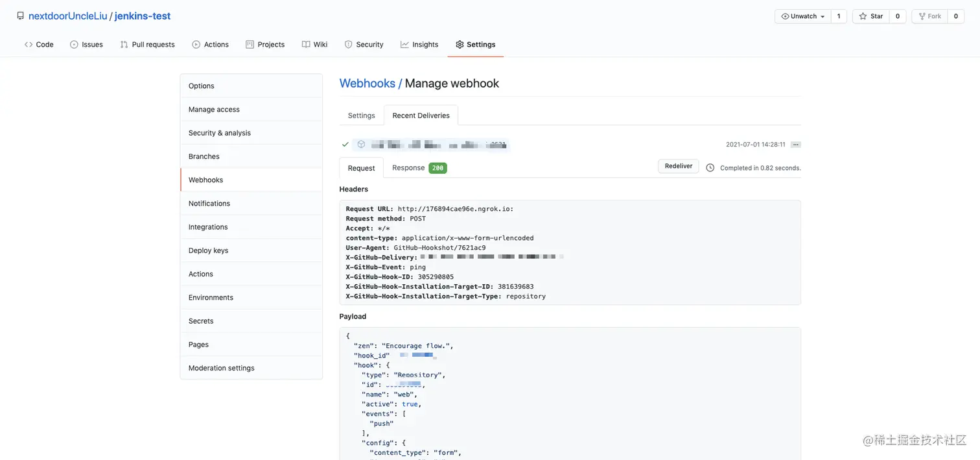Open the Unwatch dropdown
The height and width of the screenshot is (460, 980).
point(803,16)
